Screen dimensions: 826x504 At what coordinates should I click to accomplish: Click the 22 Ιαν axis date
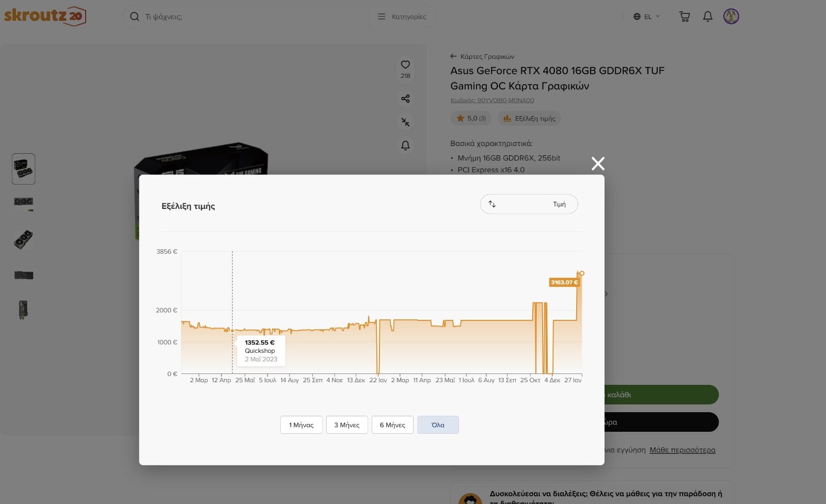(378, 380)
